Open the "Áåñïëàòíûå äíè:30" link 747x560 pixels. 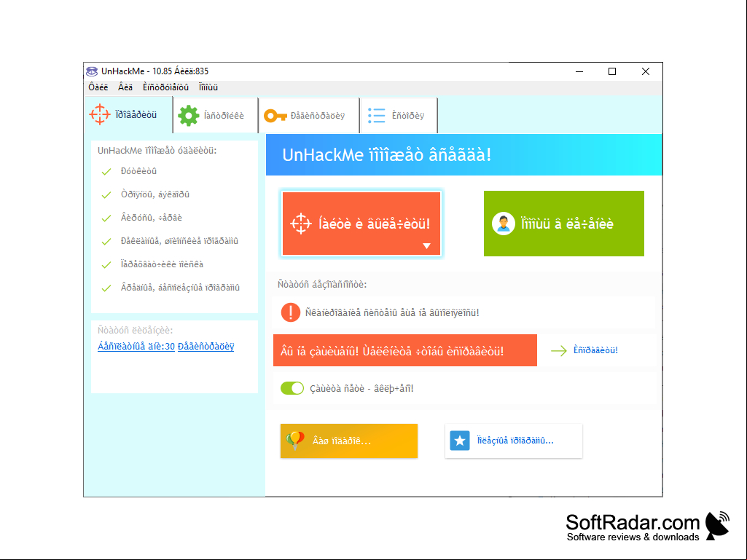[x=136, y=347]
